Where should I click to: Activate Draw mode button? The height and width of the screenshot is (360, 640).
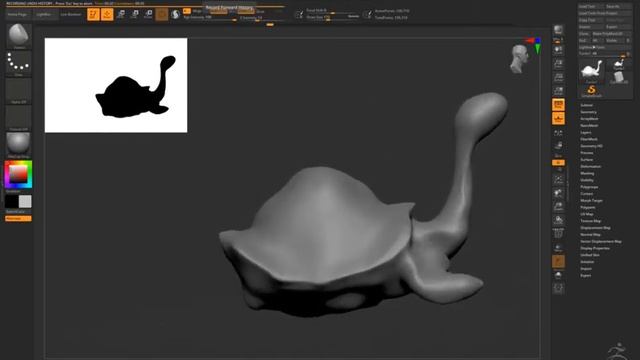pyautogui.click(x=107, y=14)
